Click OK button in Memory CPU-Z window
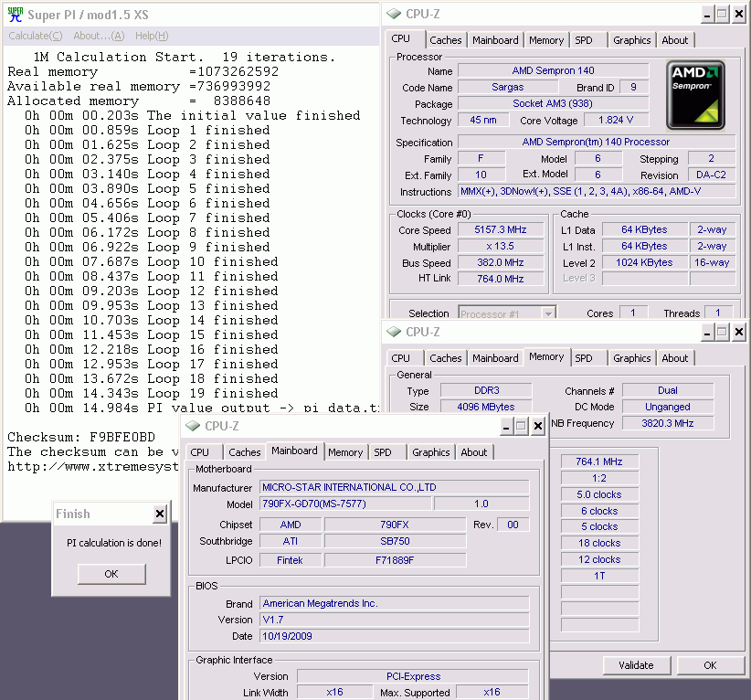This screenshot has width=751, height=700. [710, 665]
